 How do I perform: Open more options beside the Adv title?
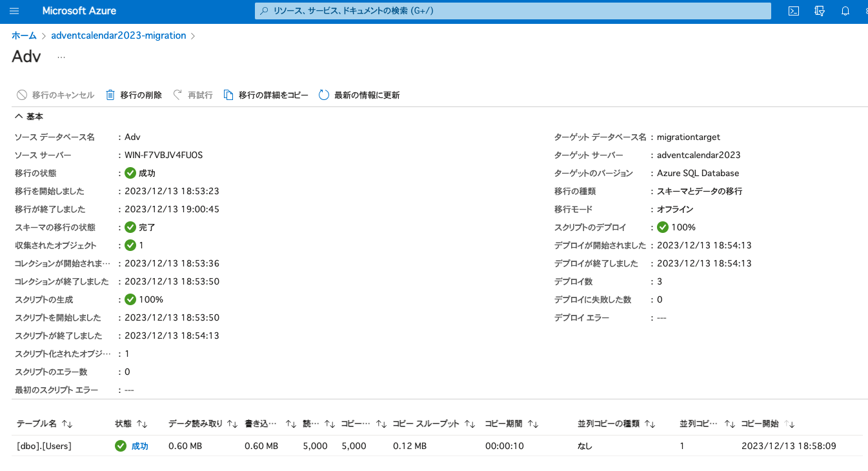[61, 57]
